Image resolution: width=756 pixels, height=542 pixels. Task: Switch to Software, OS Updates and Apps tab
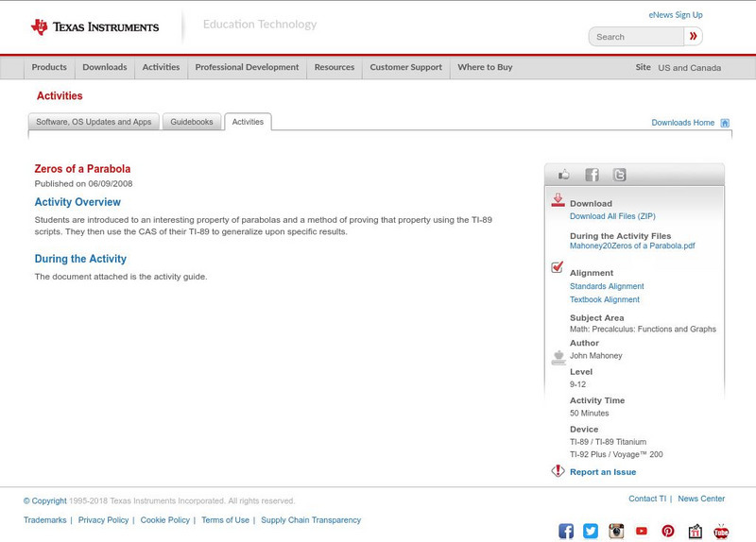tap(94, 122)
